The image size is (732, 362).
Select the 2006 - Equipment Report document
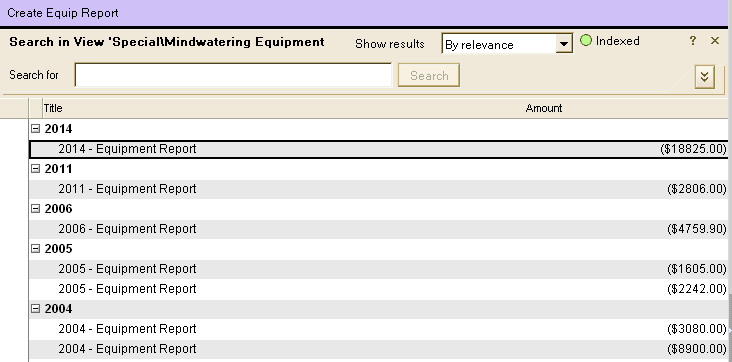pos(378,229)
